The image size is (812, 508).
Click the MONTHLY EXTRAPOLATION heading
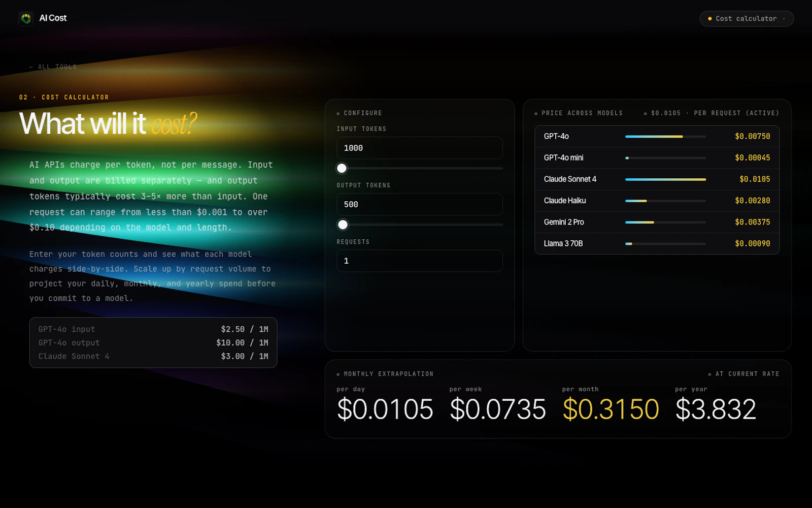pyautogui.click(x=388, y=374)
